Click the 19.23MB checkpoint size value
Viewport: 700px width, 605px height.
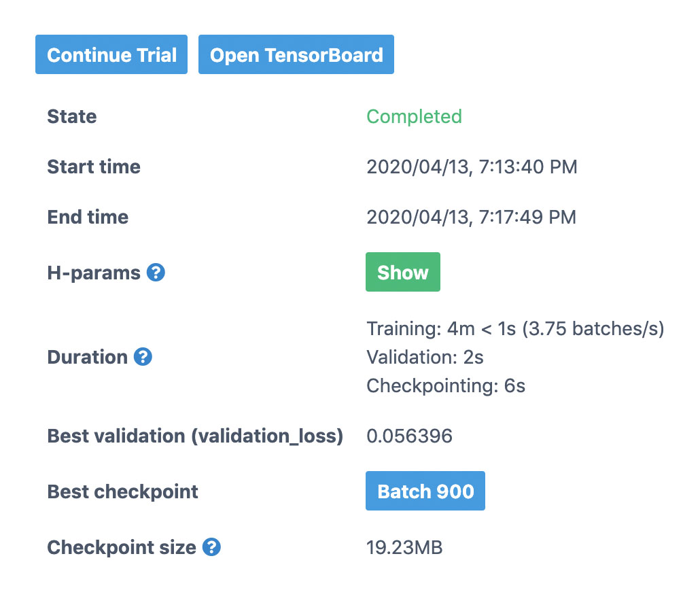[x=404, y=547]
